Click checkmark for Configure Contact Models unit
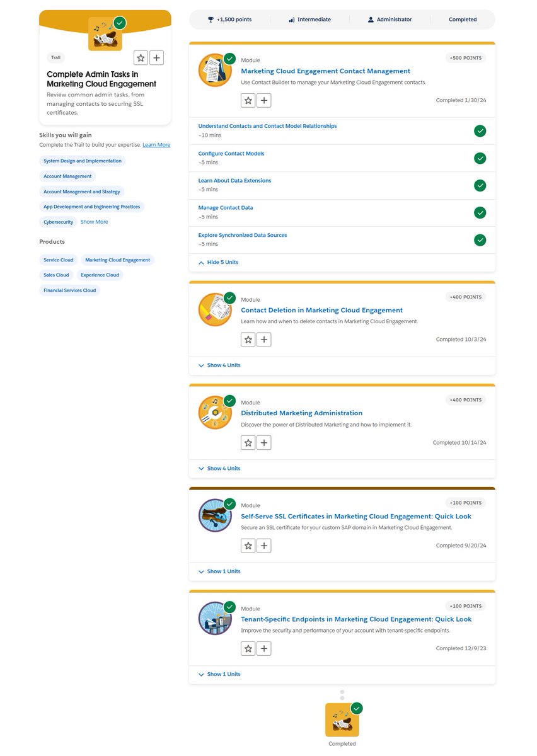Screen dimensions: 537x756 pos(480,158)
